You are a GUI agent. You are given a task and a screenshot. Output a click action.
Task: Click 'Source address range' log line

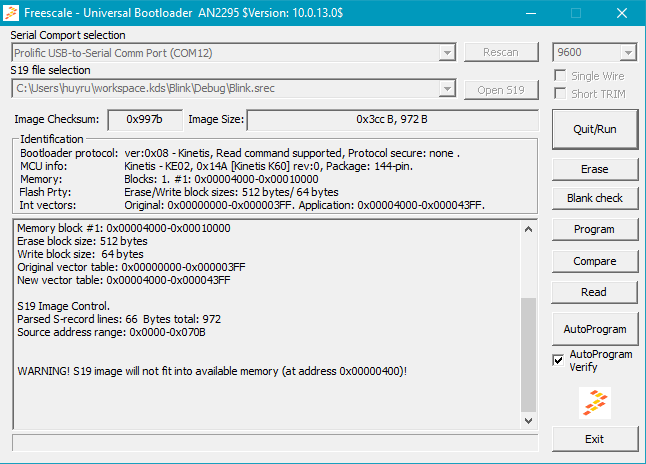(111, 332)
